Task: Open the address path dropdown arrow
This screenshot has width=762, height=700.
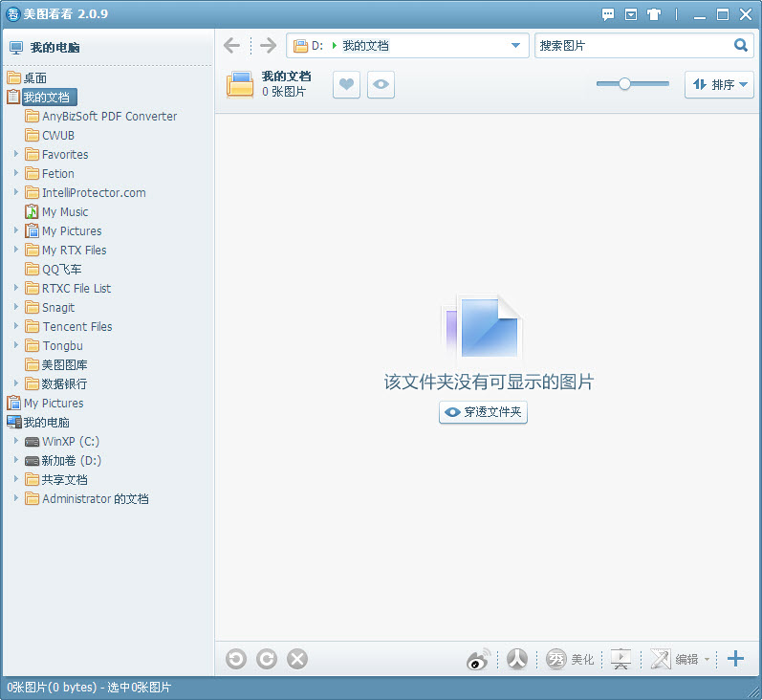Action: [x=515, y=46]
